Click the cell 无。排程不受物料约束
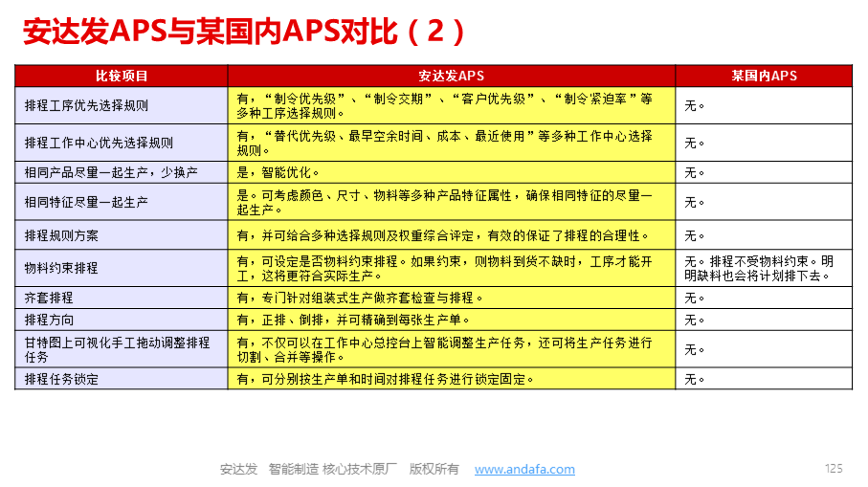The image size is (868, 487). [764, 268]
